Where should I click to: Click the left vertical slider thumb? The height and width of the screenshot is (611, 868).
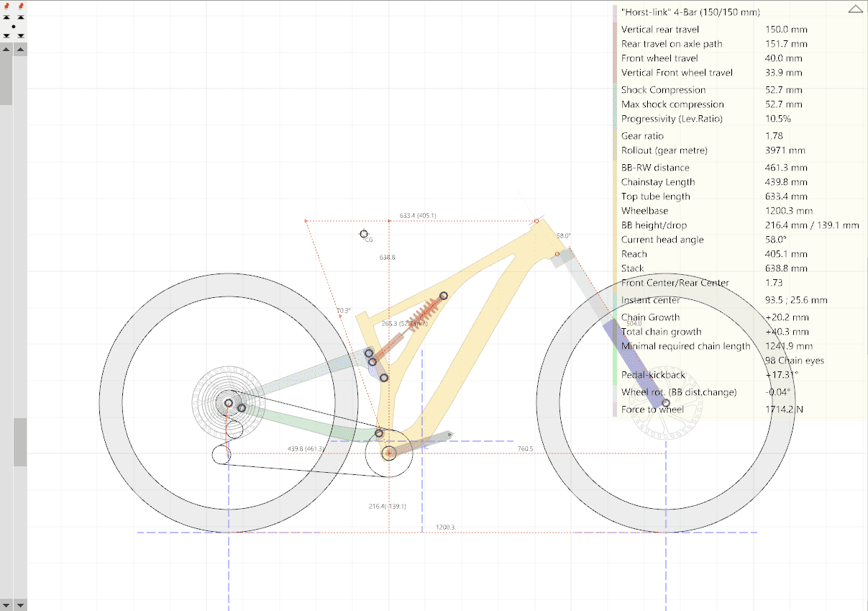coord(6,79)
